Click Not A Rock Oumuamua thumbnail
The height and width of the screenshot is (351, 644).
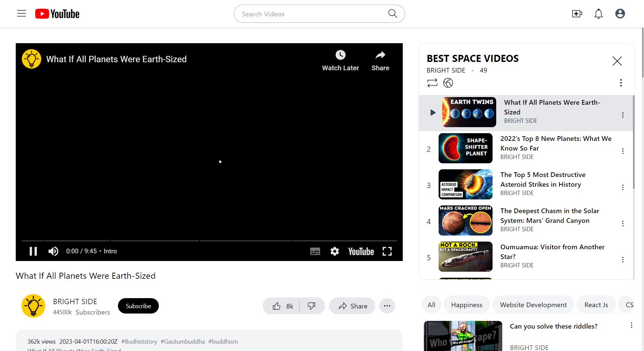coord(465,257)
